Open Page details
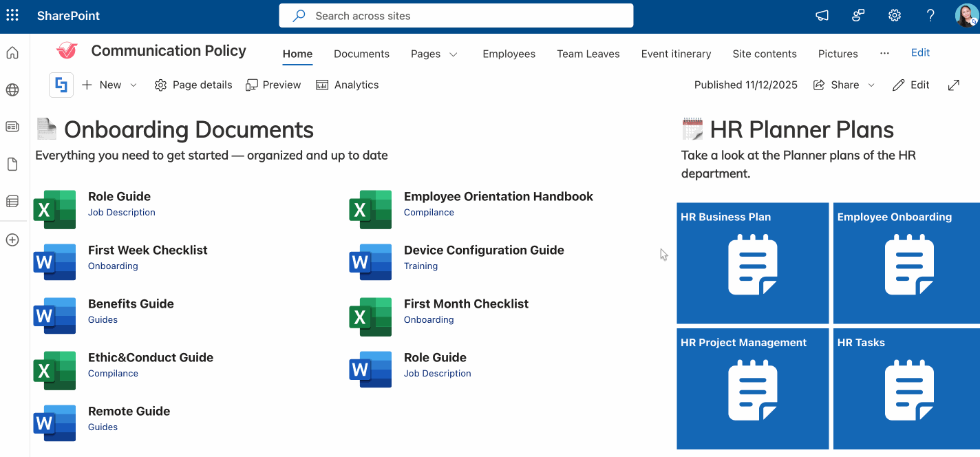 tap(193, 85)
